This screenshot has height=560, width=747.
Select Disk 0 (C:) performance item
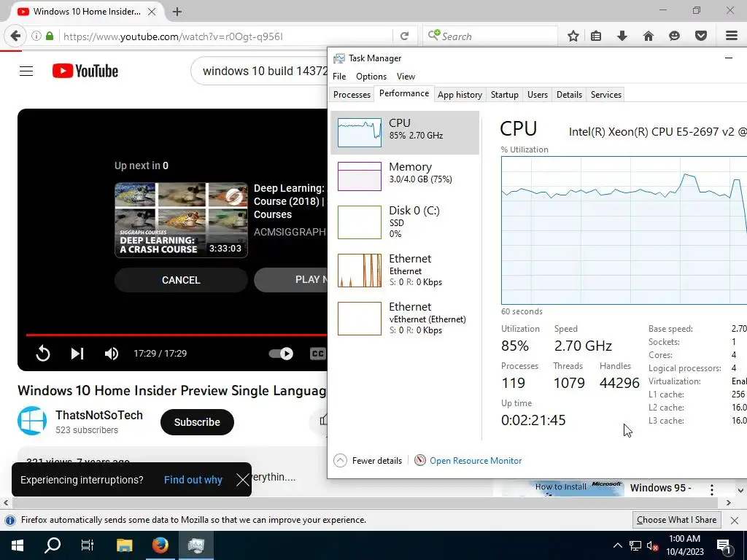point(405,222)
